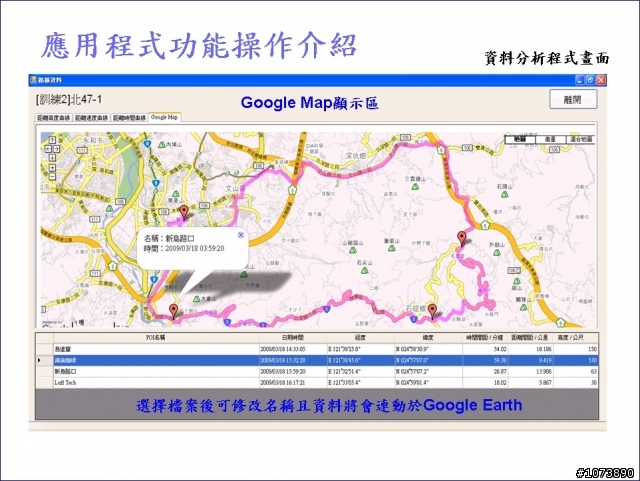Switch map to 衛星 view
The image size is (640, 481).
[550, 139]
